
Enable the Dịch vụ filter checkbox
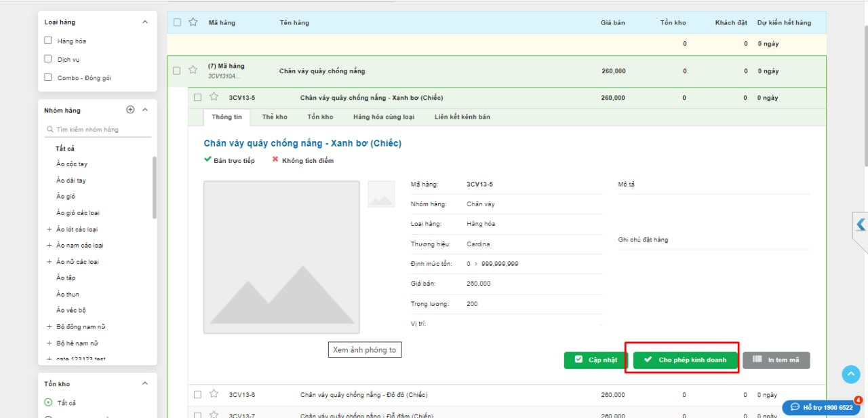[48, 59]
